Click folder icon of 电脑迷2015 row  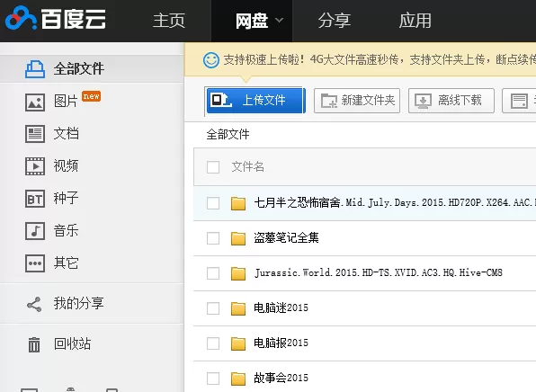(238, 308)
